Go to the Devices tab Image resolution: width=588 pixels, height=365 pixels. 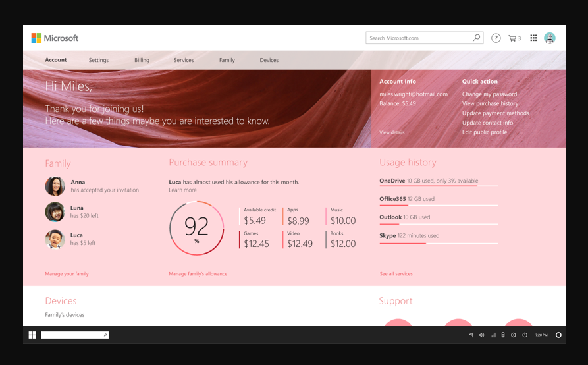click(269, 60)
